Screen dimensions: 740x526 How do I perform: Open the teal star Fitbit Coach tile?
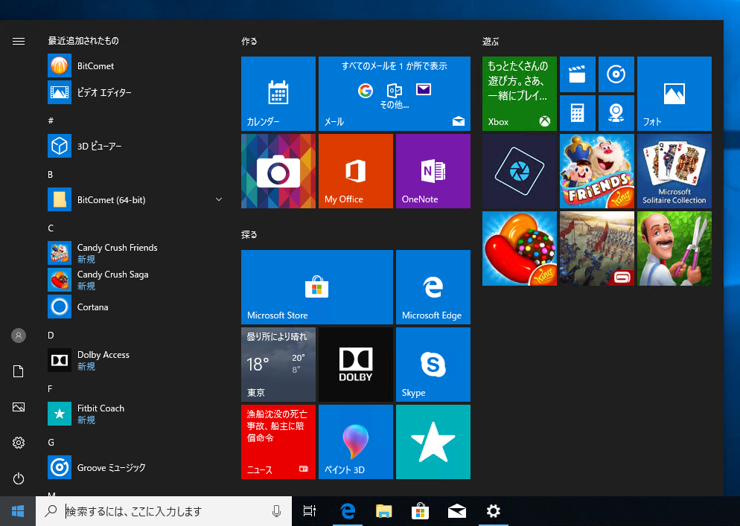tap(433, 442)
